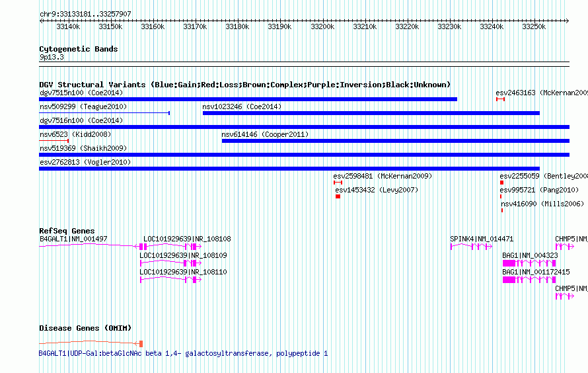Click the Disease Genes (OMIM) track title
The width and height of the screenshot is (588, 373).
[85, 328]
